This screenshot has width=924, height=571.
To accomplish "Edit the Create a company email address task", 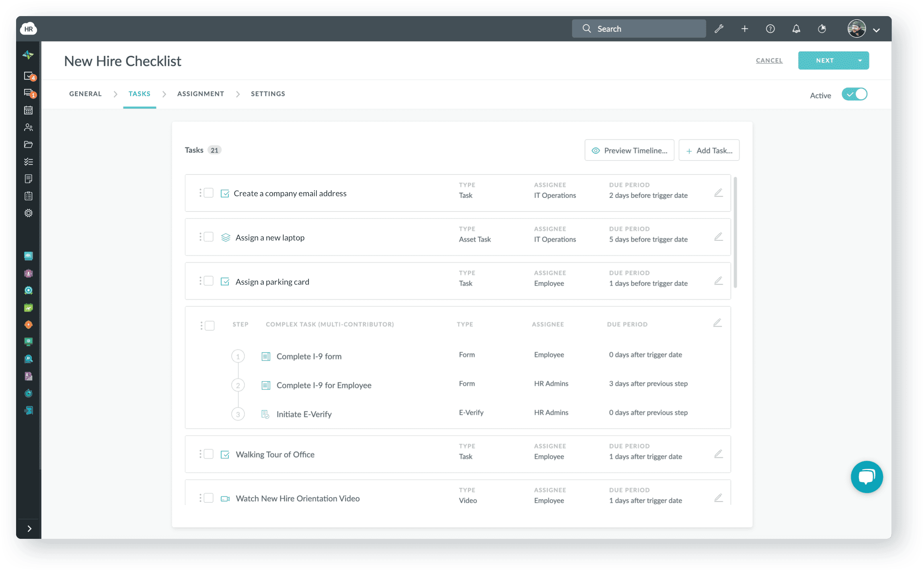I will click(x=719, y=193).
